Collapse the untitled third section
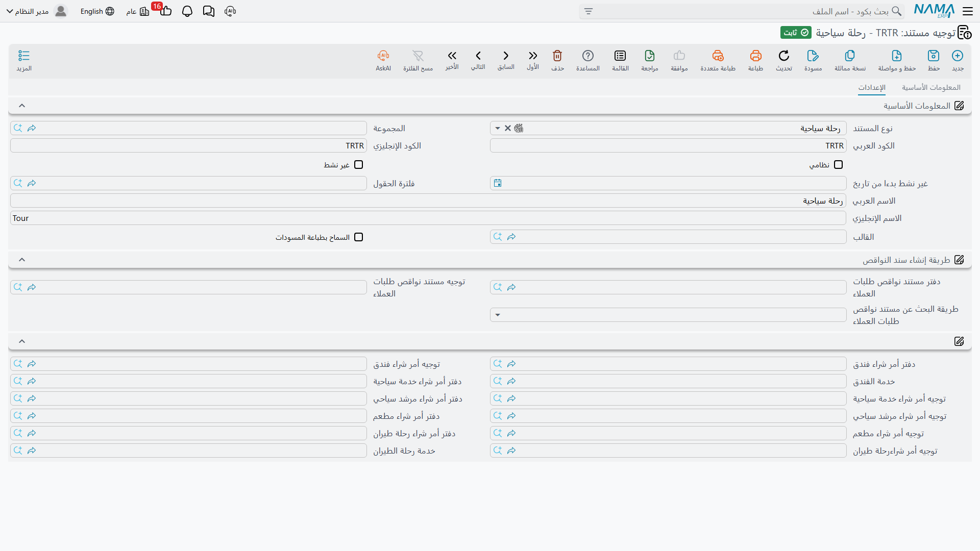 tap(22, 341)
